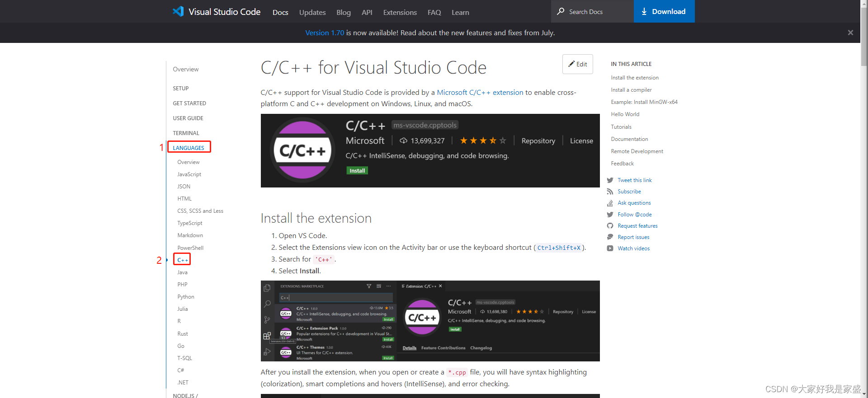Open Overview under LANGUAGES
Viewport: 868px width, 398px height.
[x=189, y=162]
